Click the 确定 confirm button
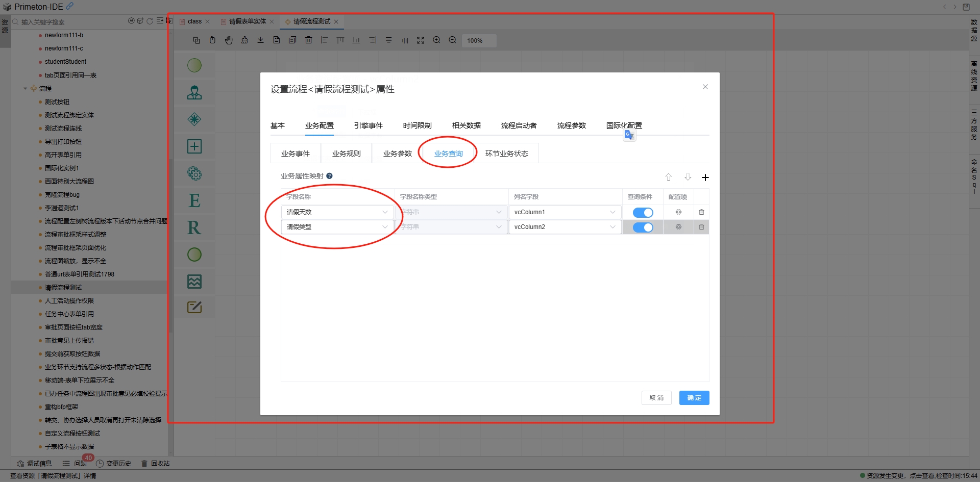This screenshot has width=980, height=482. 694,398
